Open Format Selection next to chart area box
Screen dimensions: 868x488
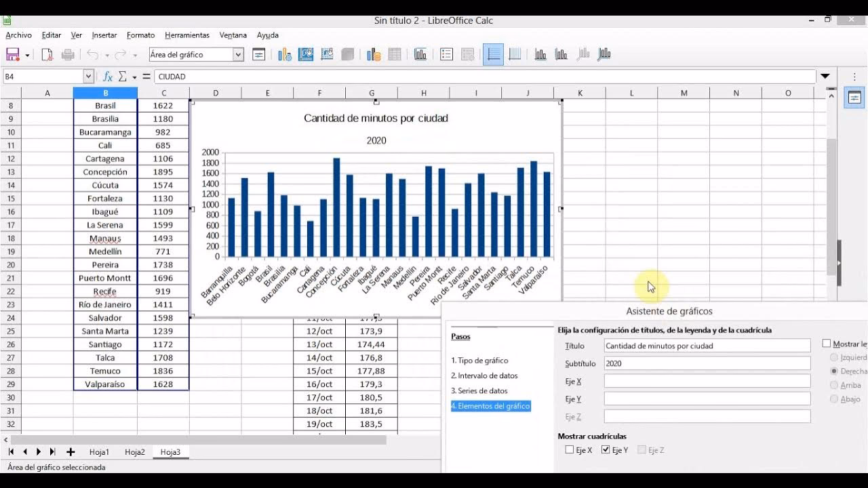(x=258, y=55)
